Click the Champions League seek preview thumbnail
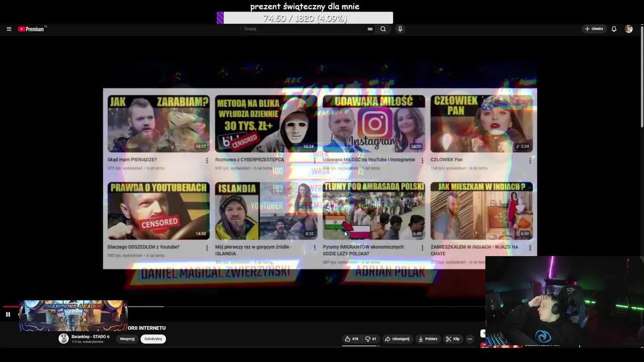This screenshot has height=362, width=644. coord(73,316)
